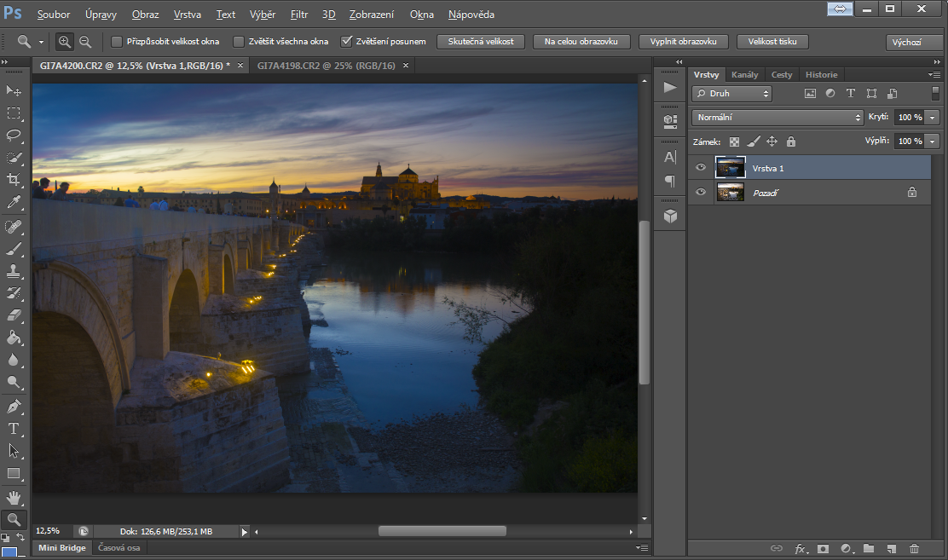This screenshot has width=948, height=560.
Task: Open the Filtr menu
Action: click(x=298, y=14)
